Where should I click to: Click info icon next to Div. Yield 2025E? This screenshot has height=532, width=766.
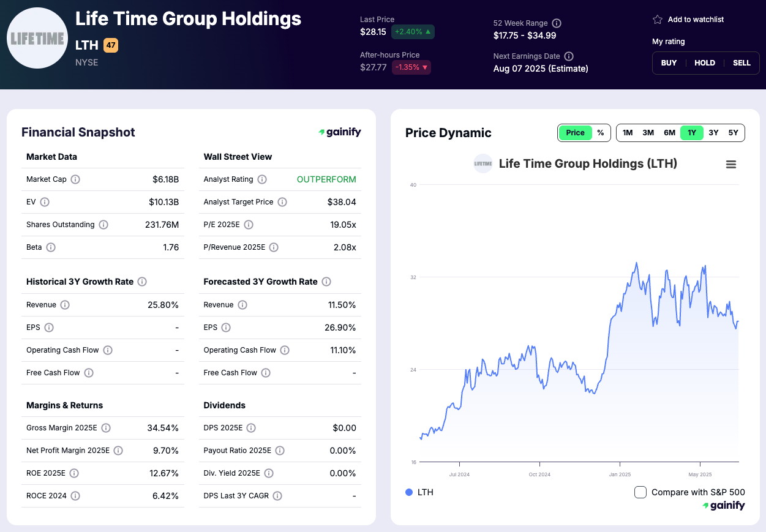click(x=269, y=473)
